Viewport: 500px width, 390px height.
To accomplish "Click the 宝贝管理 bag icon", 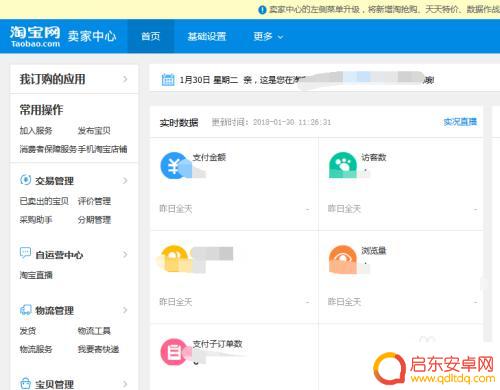I will [x=25, y=383].
